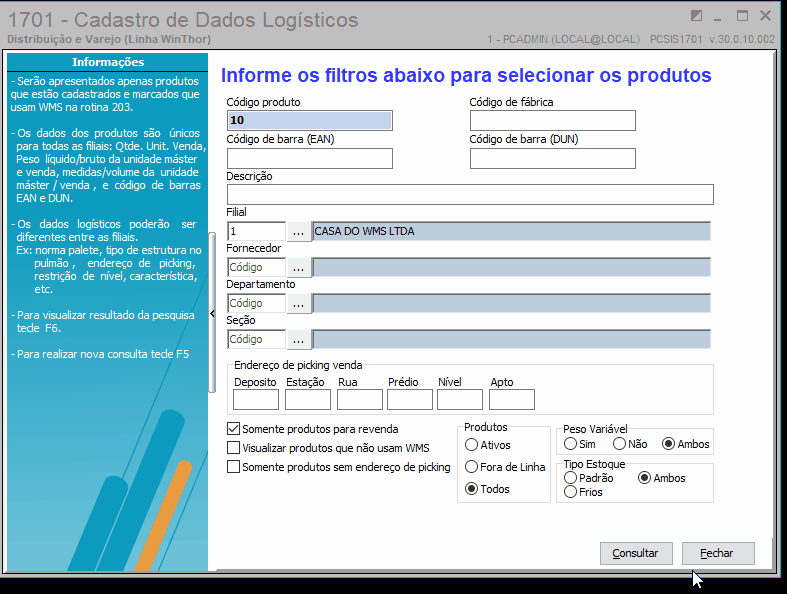This screenshot has width=787, height=594.
Task: Click the Prédio picking field
Action: click(410, 400)
